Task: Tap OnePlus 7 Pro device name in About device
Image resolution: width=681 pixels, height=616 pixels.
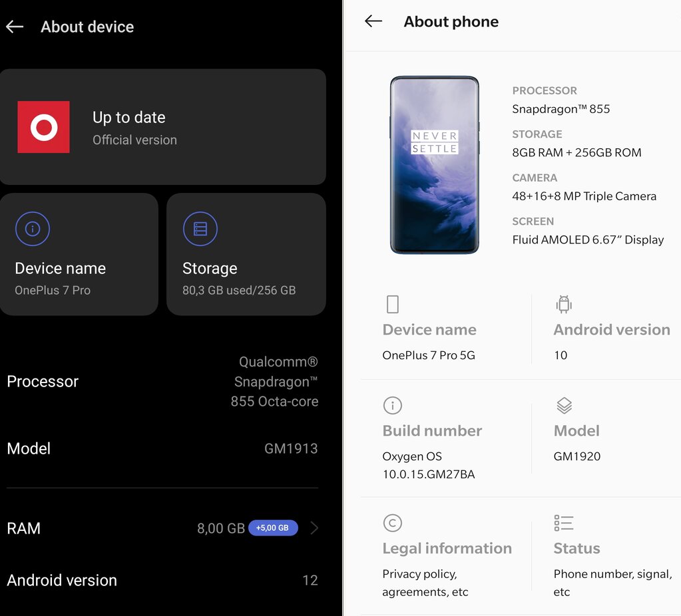Action: (x=53, y=290)
